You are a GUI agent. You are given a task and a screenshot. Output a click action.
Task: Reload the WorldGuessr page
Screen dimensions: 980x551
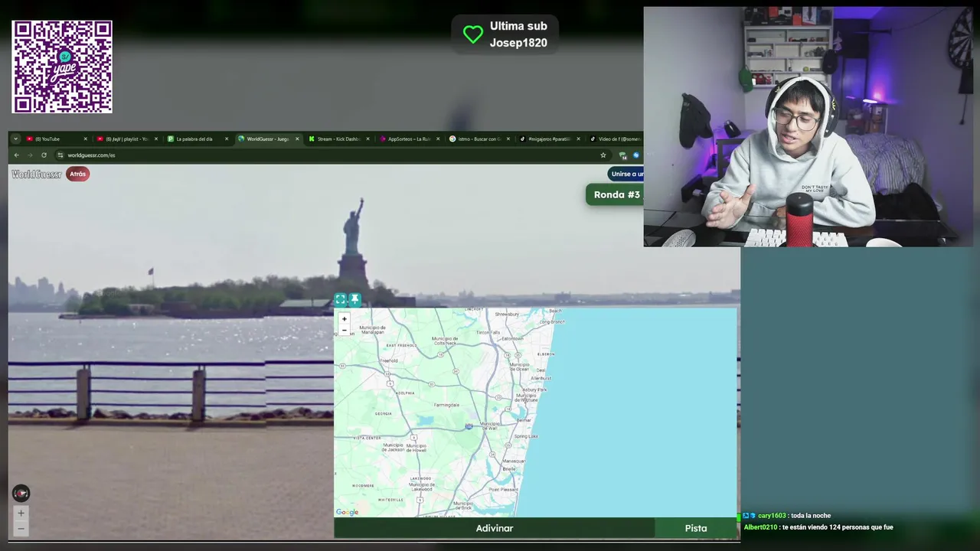[44, 155]
